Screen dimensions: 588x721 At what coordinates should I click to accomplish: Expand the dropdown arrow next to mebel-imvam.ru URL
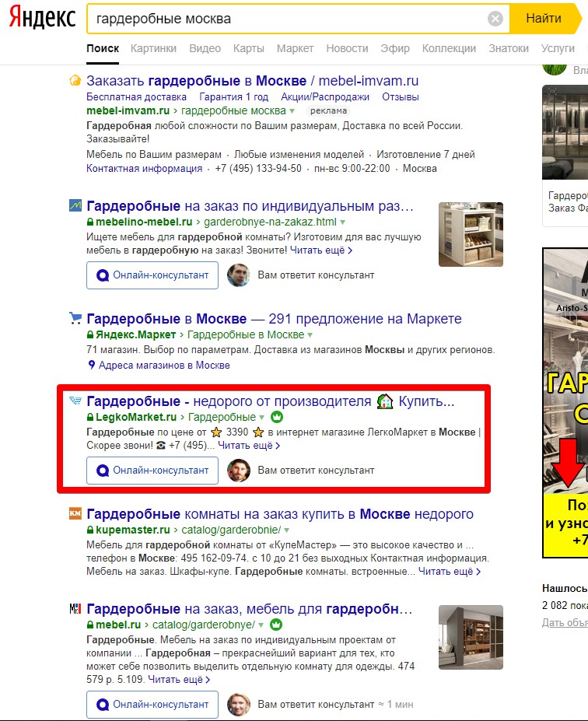point(292,111)
